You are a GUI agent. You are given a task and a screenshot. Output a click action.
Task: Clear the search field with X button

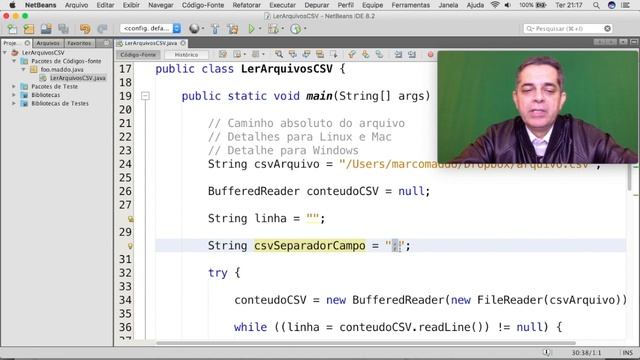(607, 29)
